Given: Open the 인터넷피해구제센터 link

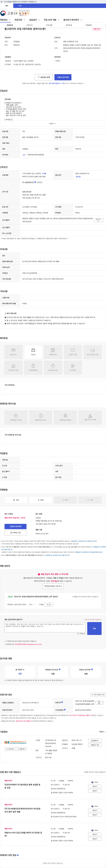Looking at the screenshot, I should pos(28,644).
